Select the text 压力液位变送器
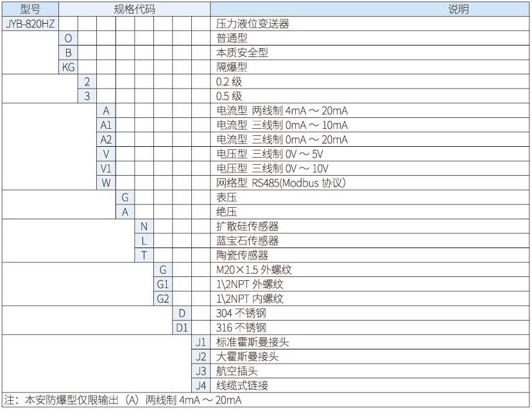 tap(253, 24)
